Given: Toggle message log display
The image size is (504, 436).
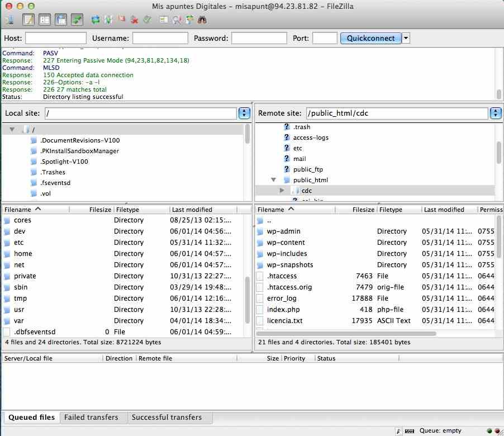Looking at the screenshot, I should coord(28,20).
